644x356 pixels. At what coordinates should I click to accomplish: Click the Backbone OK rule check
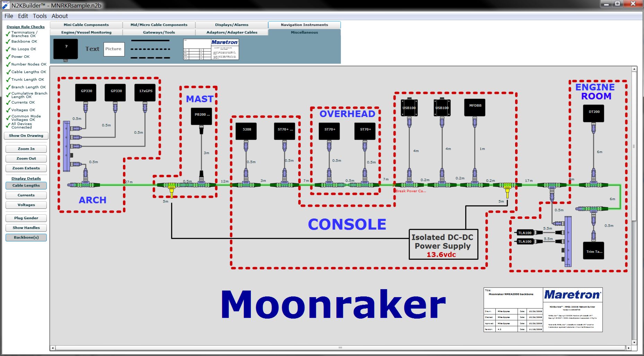21,42
